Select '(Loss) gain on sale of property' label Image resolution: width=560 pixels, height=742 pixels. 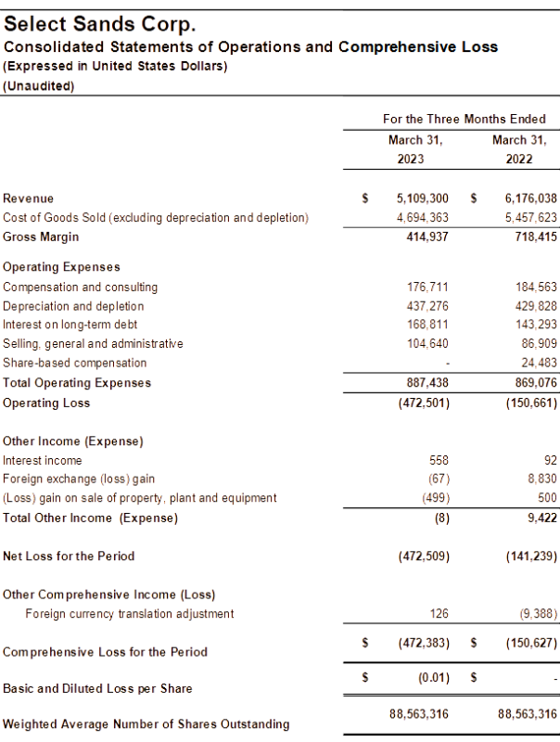[140, 498]
